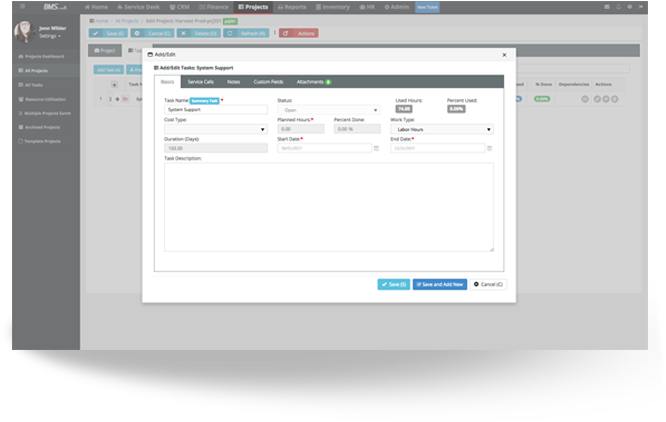
Task: Click the first round icon in the task row
Action: coord(585,99)
